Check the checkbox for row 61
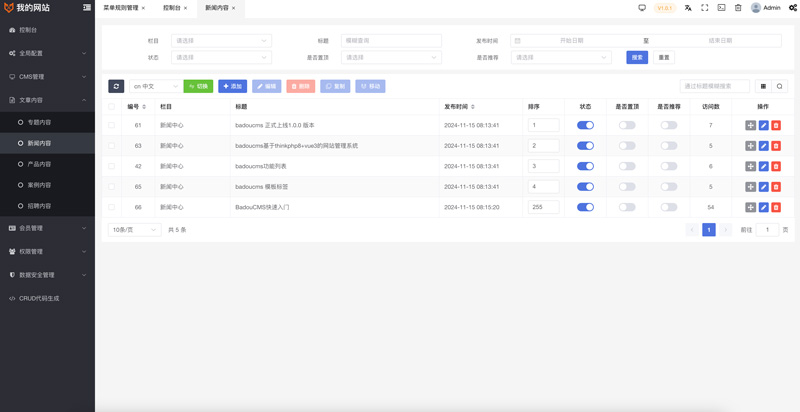The image size is (800, 412). (x=111, y=125)
